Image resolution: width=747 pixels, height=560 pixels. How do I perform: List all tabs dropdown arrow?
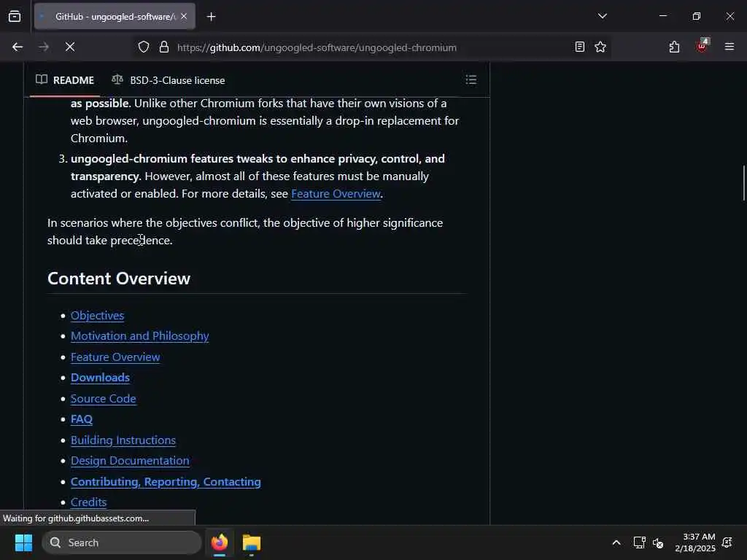(x=602, y=16)
